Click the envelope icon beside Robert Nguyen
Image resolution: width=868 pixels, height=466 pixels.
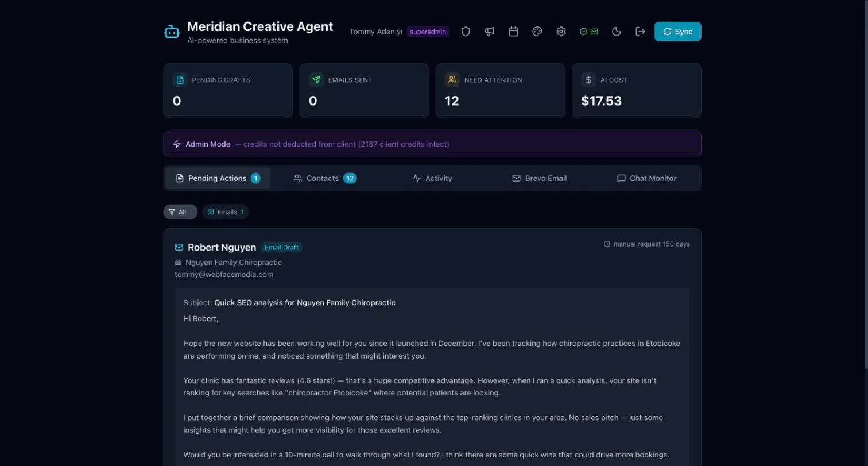[x=179, y=247]
